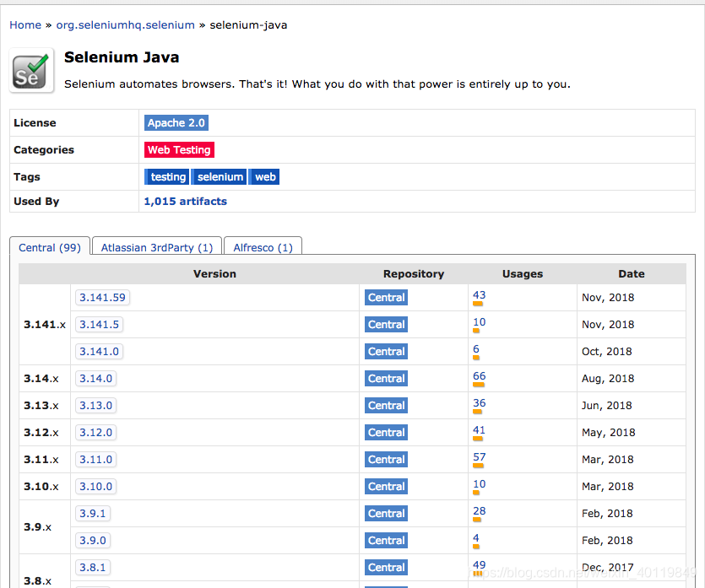
Task: Click the Selenium Java heading
Action: point(122,57)
